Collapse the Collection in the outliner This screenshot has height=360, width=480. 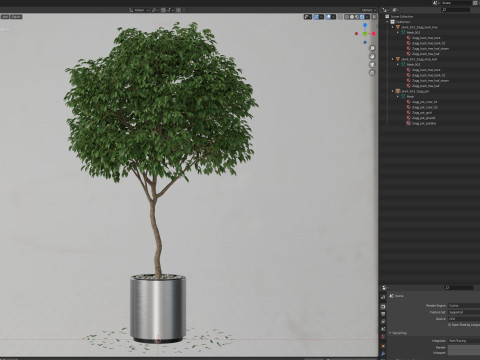(x=388, y=22)
